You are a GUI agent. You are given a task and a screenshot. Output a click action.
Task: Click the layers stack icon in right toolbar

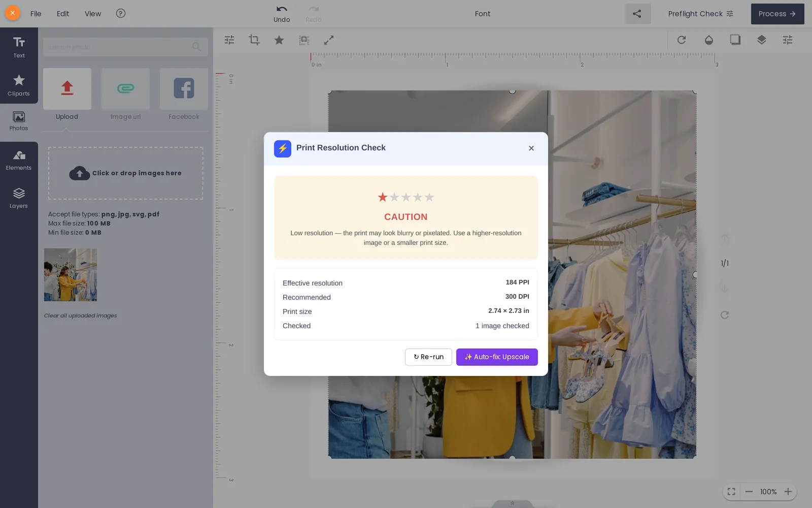point(762,40)
